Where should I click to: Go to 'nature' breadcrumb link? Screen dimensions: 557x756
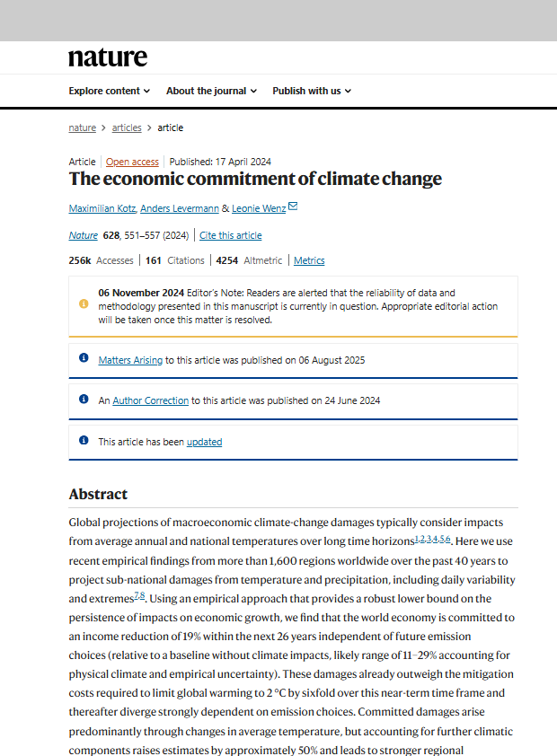(82, 127)
